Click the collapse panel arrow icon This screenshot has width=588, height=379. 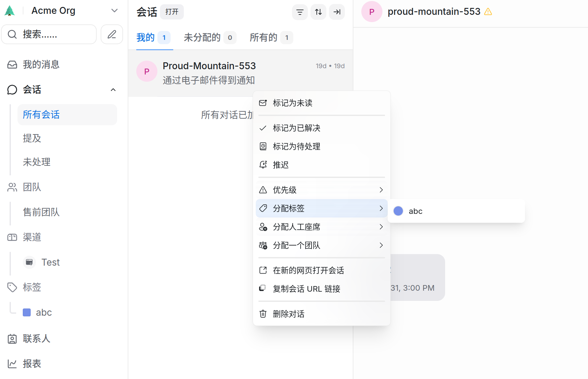(337, 12)
